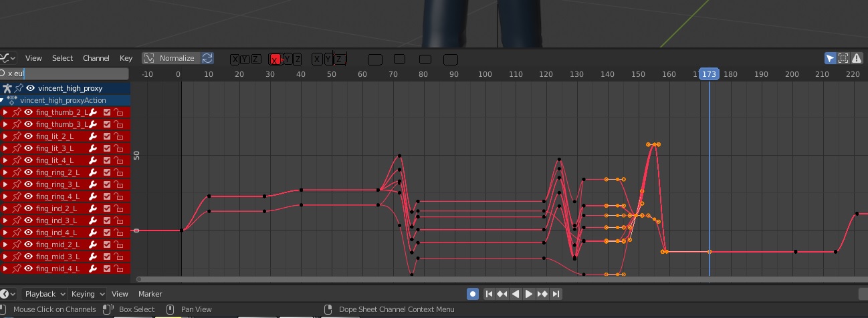This screenshot has width=868, height=318.
Task: Expand the fing_mid_4_L channel group
Action: click(5, 269)
